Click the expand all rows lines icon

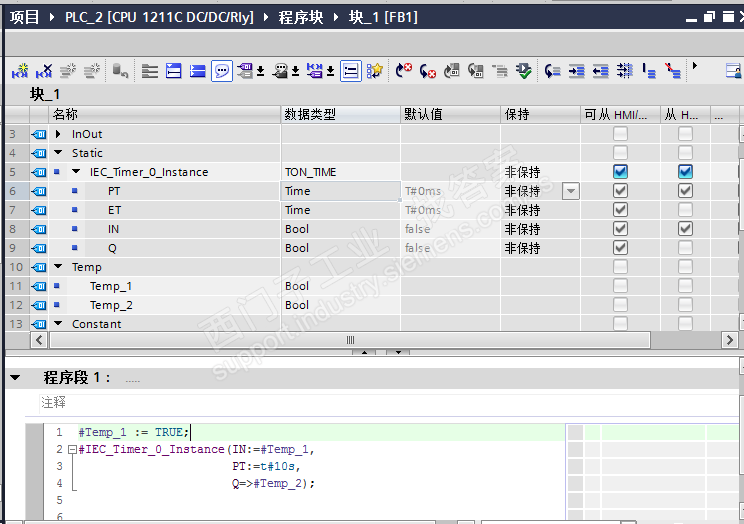point(149,71)
